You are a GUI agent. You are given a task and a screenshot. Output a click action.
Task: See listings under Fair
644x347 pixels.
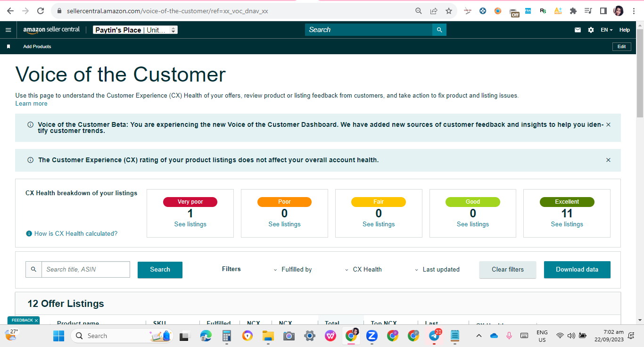[x=379, y=224]
